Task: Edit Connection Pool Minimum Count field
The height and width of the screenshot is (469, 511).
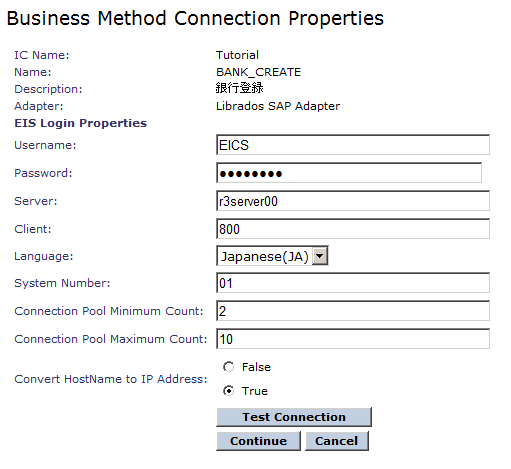Action: coord(353,311)
